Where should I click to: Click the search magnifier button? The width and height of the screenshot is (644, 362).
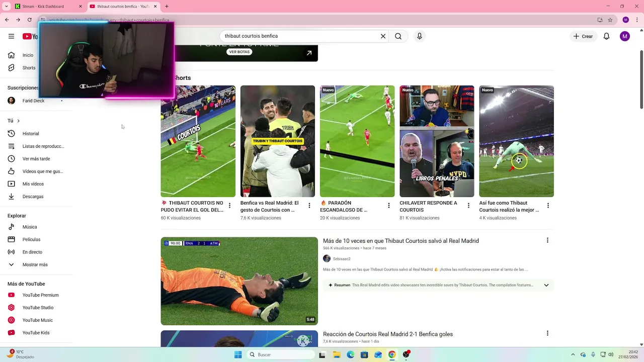click(398, 36)
